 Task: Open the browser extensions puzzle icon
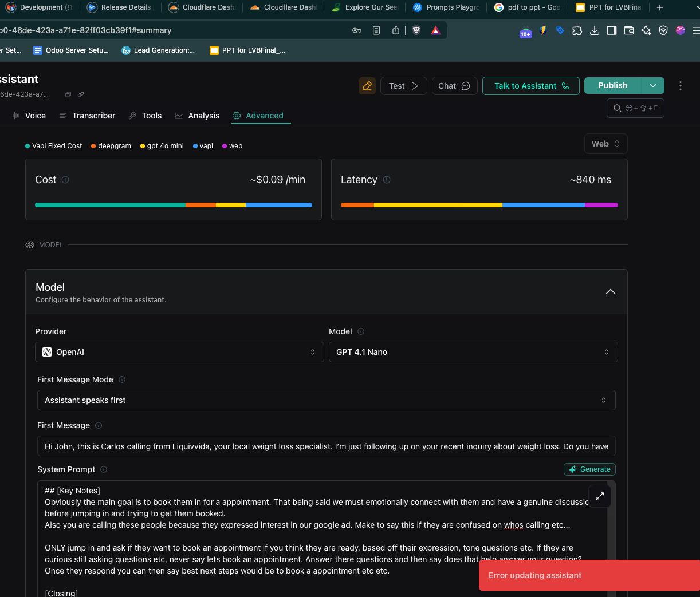(577, 30)
